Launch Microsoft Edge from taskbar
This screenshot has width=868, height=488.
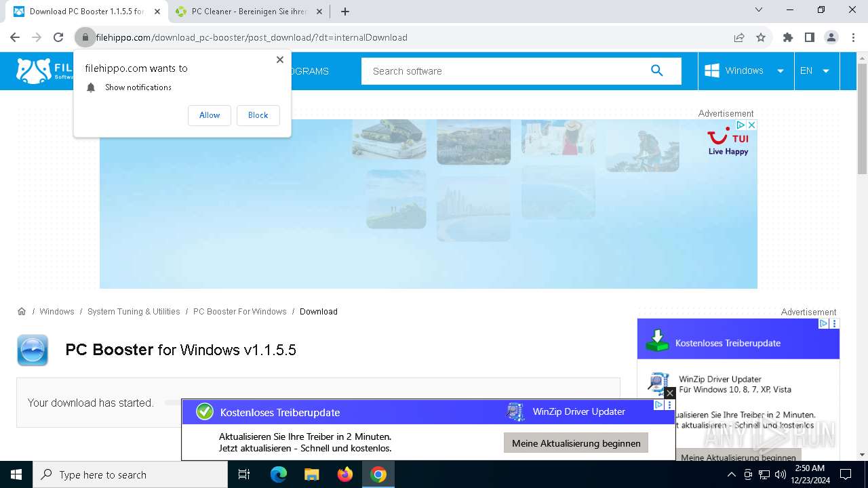(279, 474)
